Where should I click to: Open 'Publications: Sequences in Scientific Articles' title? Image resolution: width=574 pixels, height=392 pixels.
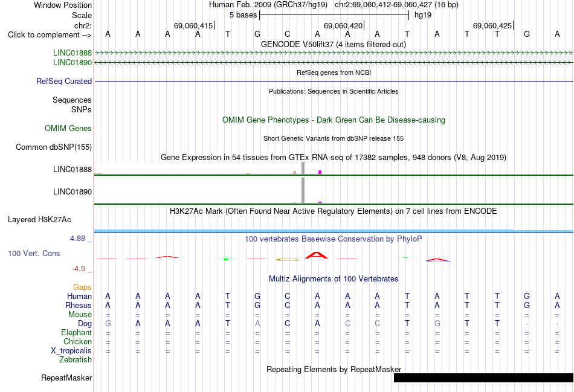(x=334, y=91)
